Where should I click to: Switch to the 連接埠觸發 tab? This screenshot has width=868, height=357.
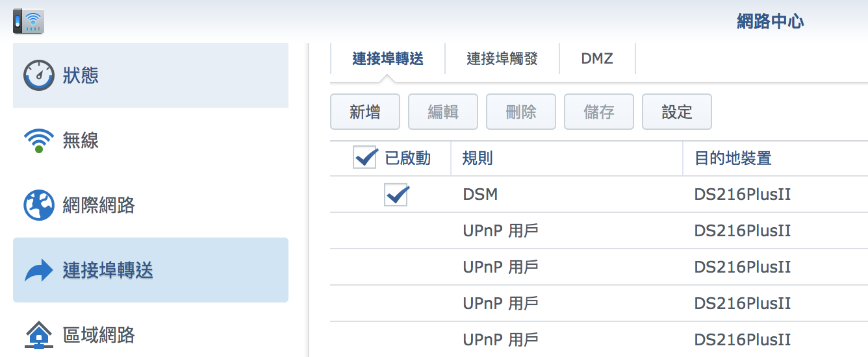click(x=502, y=59)
